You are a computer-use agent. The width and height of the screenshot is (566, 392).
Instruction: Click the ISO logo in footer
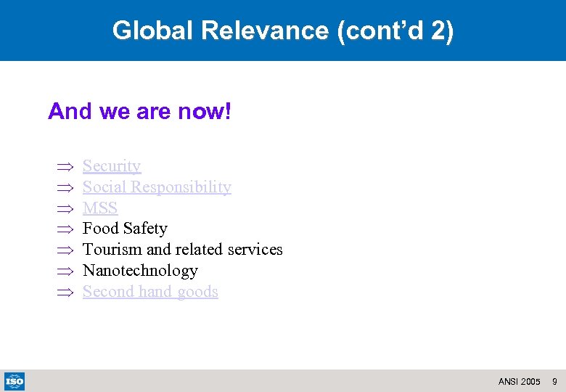[x=15, y=381]
